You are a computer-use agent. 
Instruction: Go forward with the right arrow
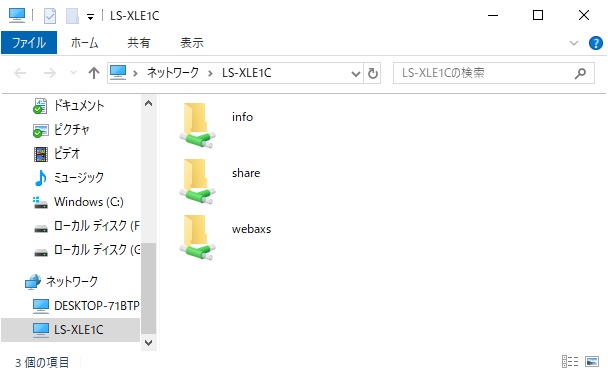click(x=50, y=73)
